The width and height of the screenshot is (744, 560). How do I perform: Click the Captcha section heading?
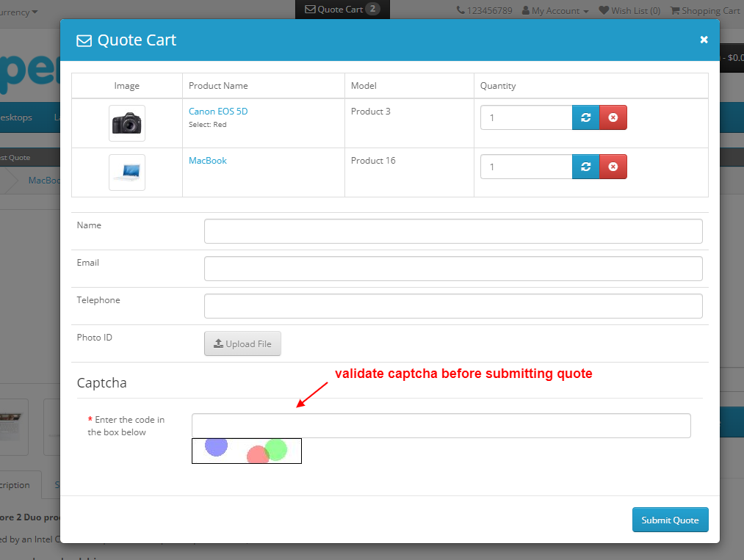pyautogui.click(x=101, y=382)
